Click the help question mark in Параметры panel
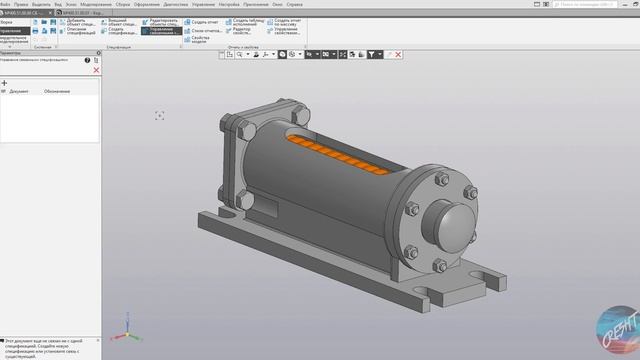640x360 pixels. [x=87, y=60]
